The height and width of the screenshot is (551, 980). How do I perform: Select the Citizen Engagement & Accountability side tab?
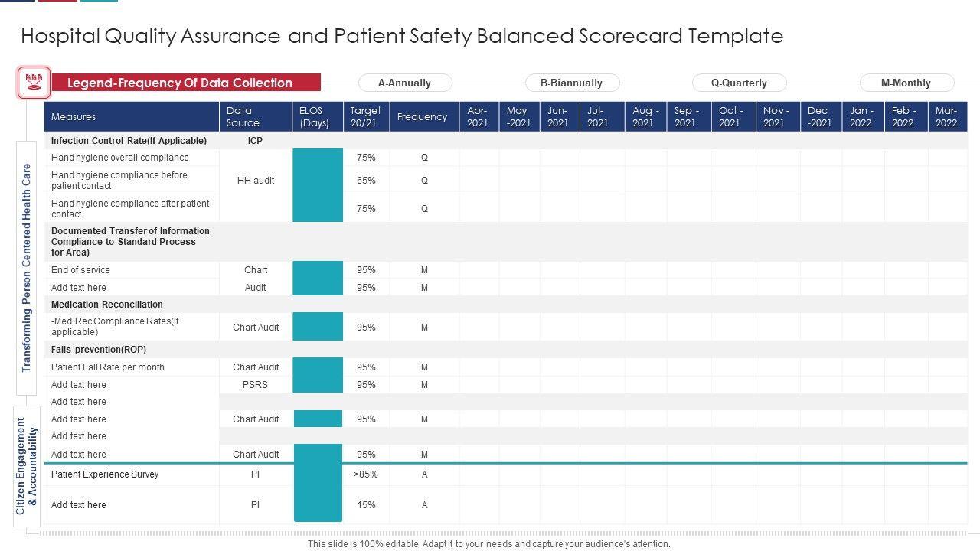pos(27,465)
